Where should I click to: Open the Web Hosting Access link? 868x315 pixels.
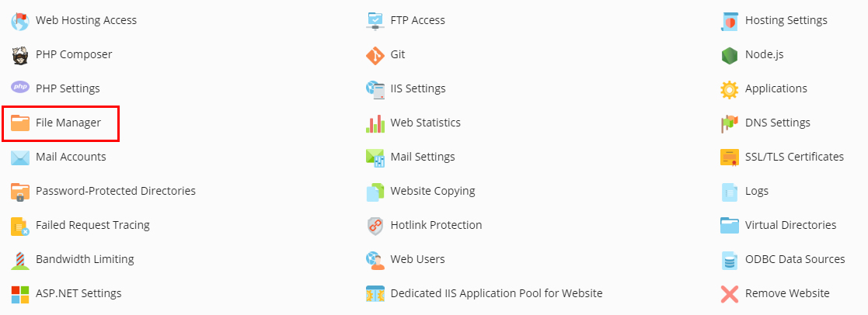86,20
